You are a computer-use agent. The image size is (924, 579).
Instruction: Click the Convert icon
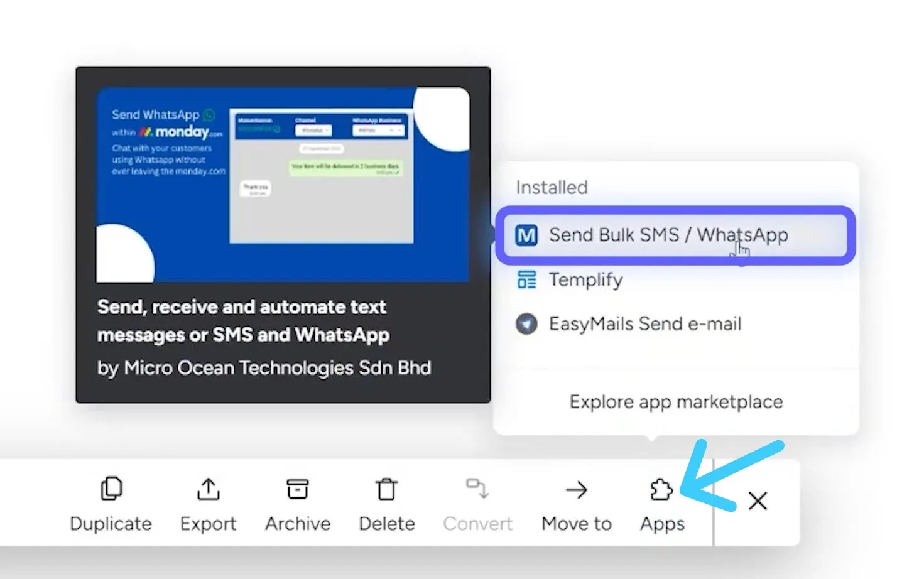coord(477,488)
